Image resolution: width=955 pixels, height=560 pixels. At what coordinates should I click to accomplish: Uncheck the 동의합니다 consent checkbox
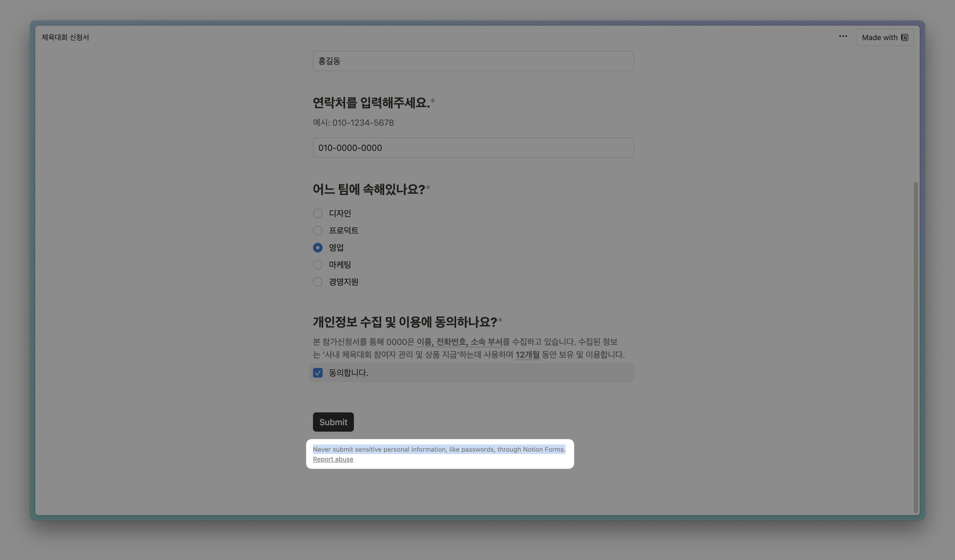318,373
